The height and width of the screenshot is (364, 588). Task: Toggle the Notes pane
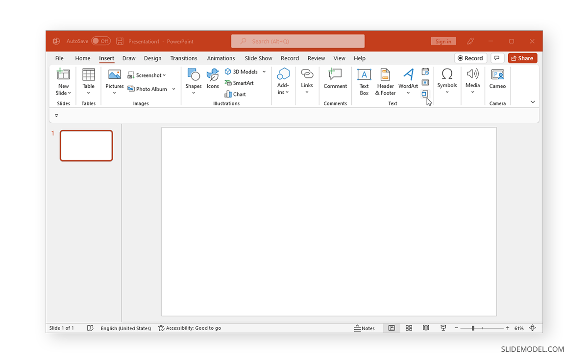(x=365, y=328)
